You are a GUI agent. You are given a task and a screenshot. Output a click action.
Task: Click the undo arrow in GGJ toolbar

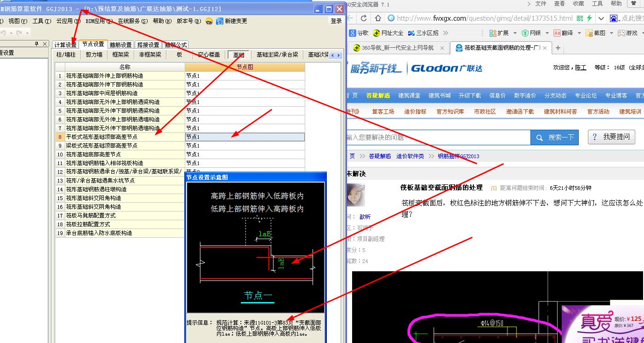pos(3,33)
